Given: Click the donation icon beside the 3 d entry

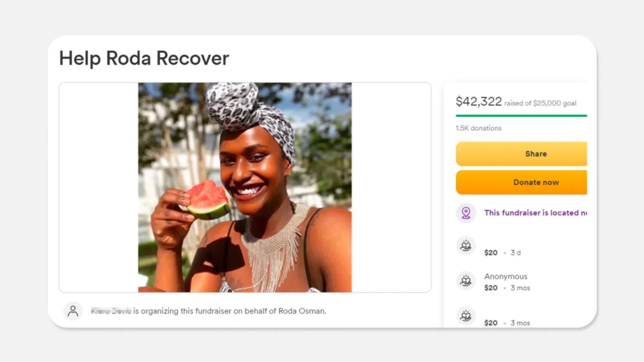Looking at the screenshot, I should (466, 246).
